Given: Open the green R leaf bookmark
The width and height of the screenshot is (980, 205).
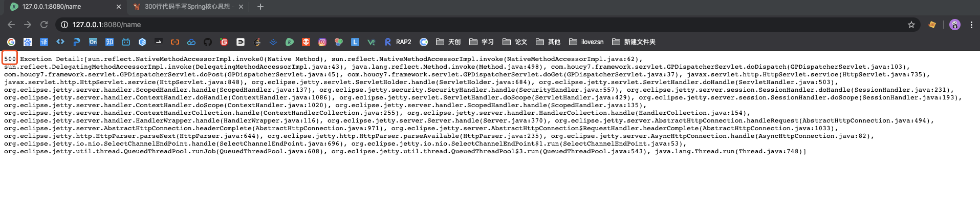Looking at the screenshot, I should coord(290,42).
